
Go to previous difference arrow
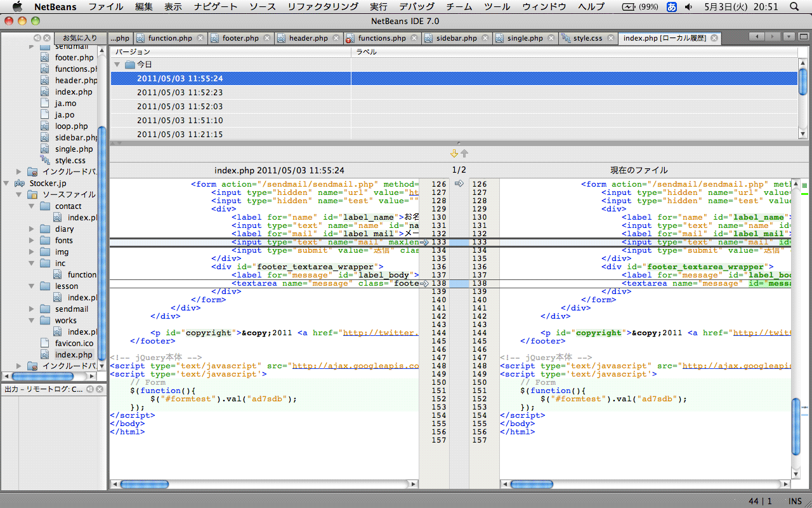click(x=464, y=154)
